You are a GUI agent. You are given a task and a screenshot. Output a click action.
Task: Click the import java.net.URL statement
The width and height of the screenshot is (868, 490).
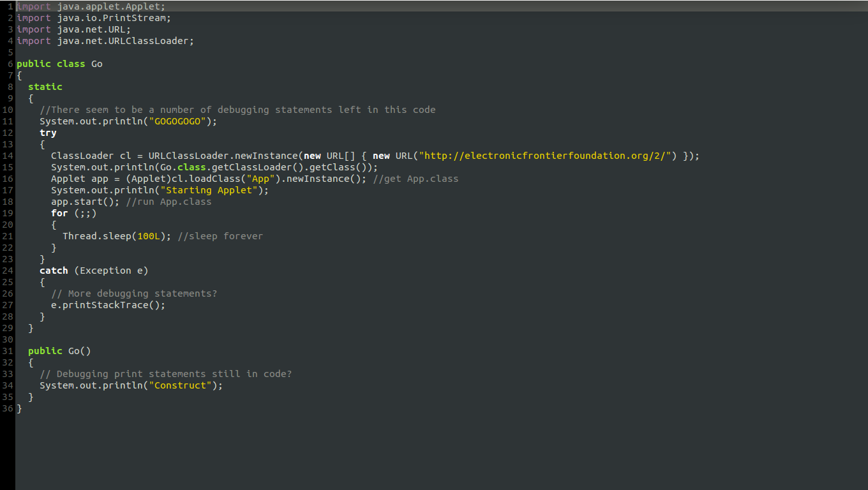(x=73, y=29)
